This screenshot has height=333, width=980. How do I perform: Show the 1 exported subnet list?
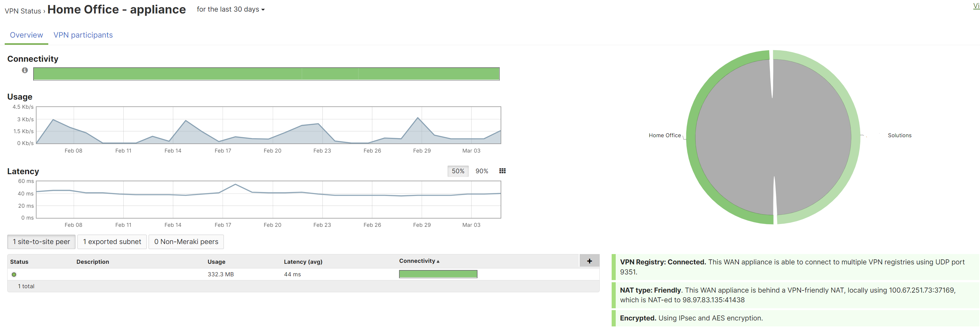112,242
